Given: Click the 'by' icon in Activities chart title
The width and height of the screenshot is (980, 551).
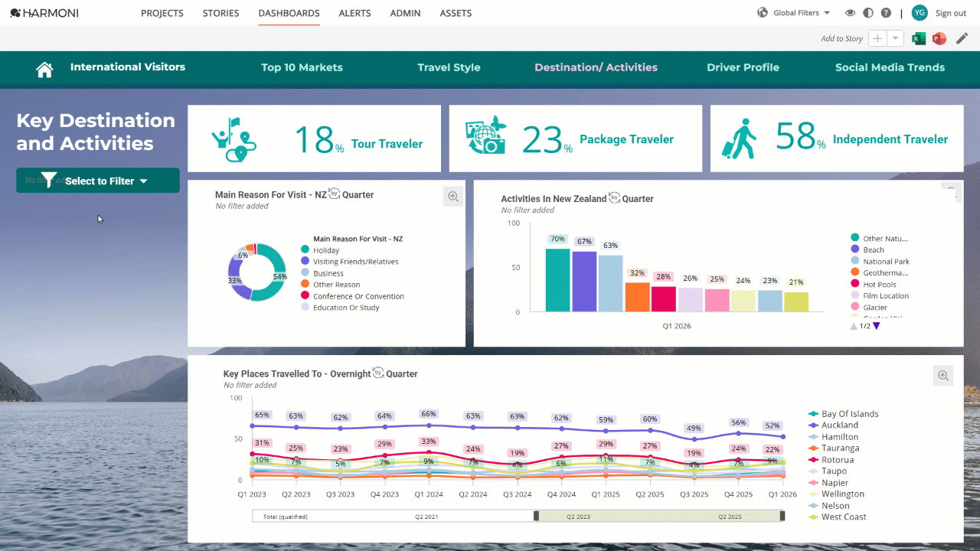Looking at the screenshot, I should pos(614,197).
